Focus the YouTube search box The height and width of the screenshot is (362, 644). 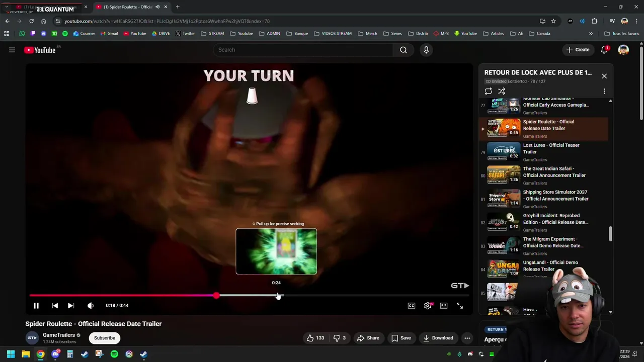[x=303, y=50]
